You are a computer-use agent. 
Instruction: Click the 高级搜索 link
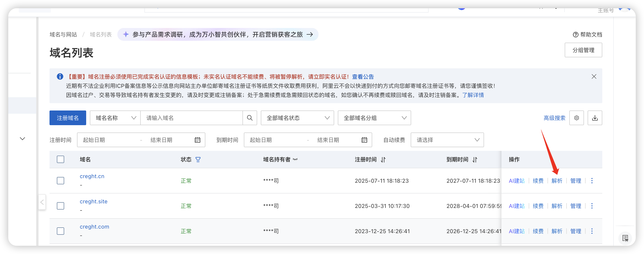[554, 118]
